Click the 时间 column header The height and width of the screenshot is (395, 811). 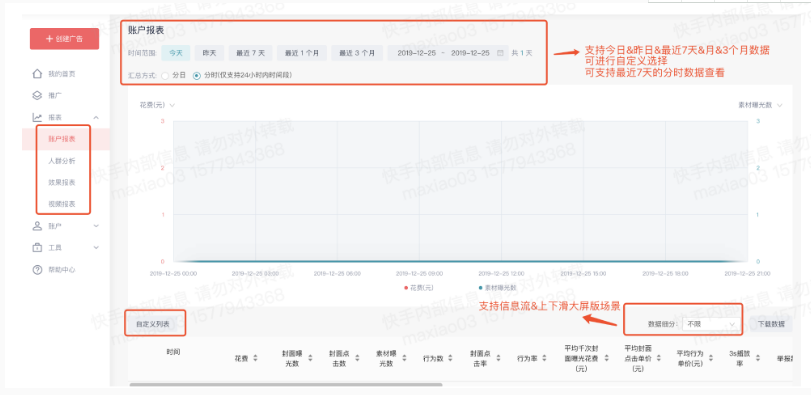coord(173,352)
